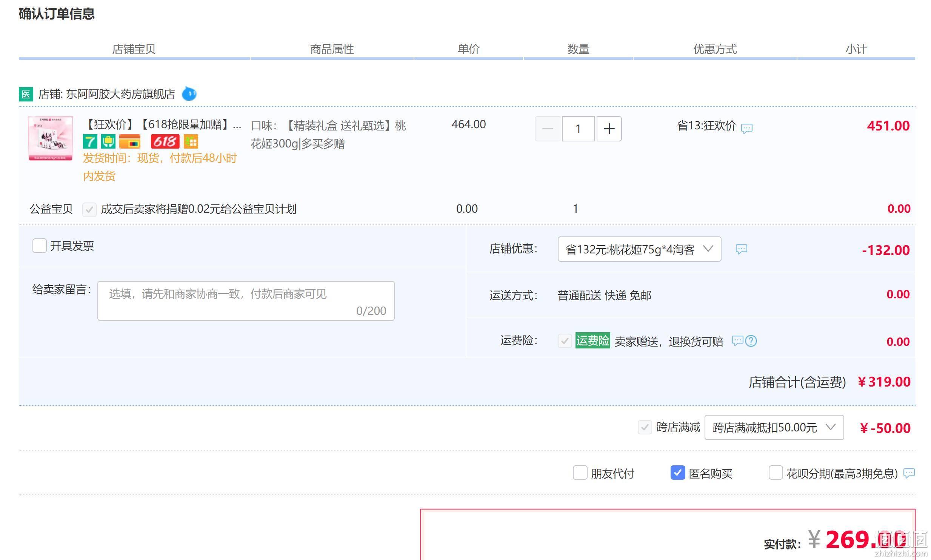Click the green 运费险 label tag

592,341
